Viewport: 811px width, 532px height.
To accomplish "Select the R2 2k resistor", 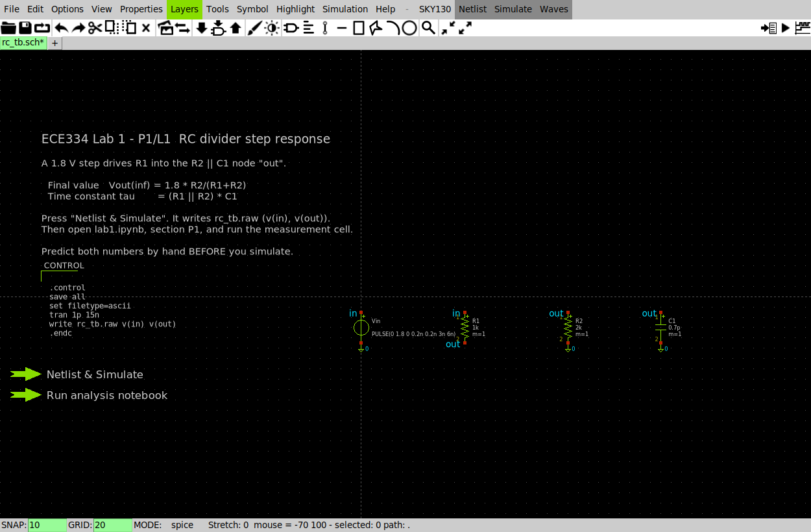I will click(568, 328).
